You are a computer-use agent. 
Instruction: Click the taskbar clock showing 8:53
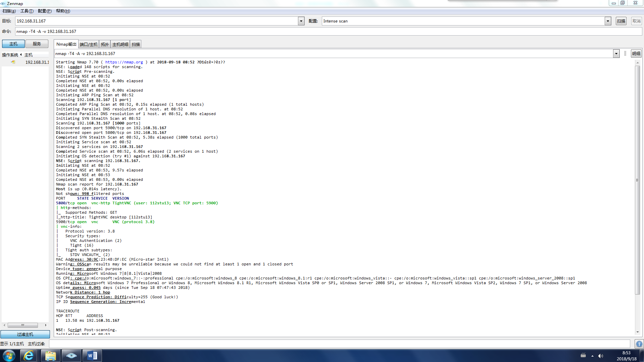tap(626, 356)
